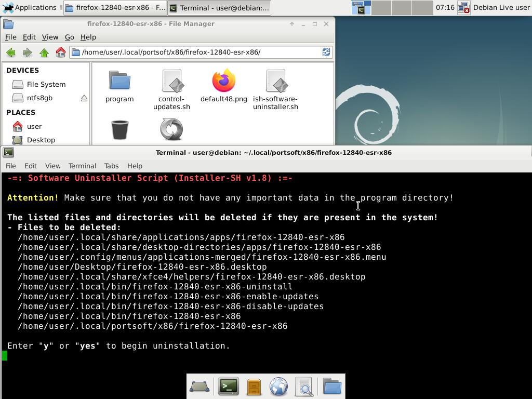Open Go menu in File Manager
This screenshot has width=532, height=399.
[x=70, y=37]
